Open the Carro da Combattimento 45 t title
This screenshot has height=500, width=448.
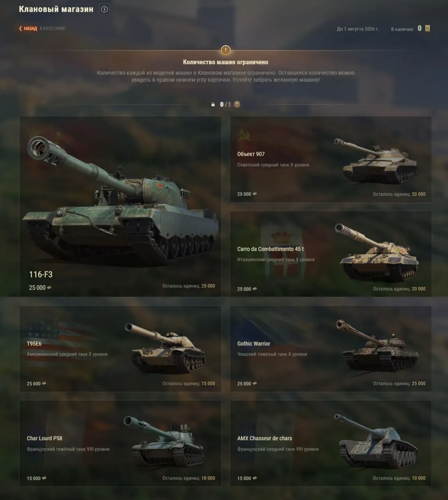271,249
